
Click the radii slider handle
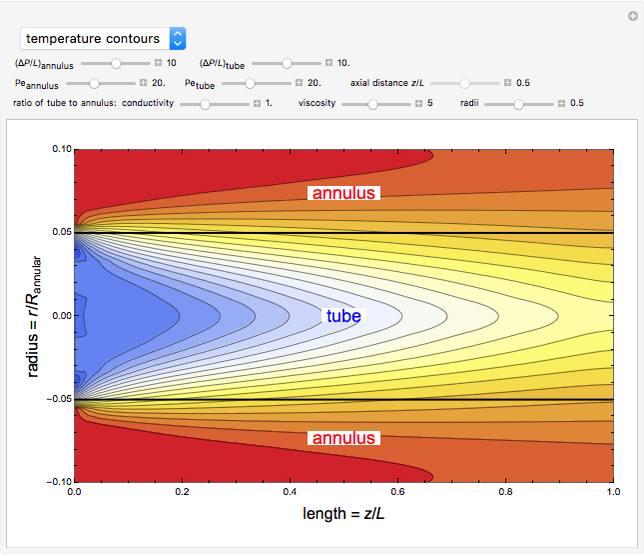(x=517, y=103)
